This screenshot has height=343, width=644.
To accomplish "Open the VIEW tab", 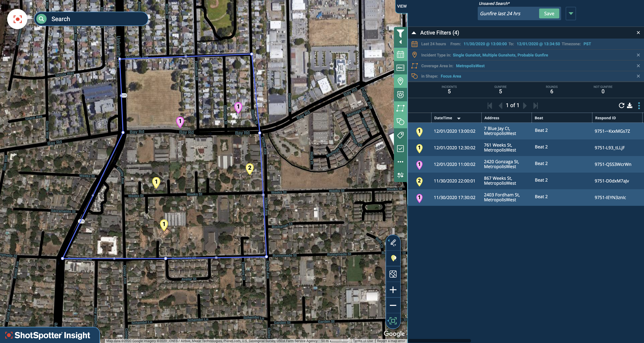I will [402, 6].
